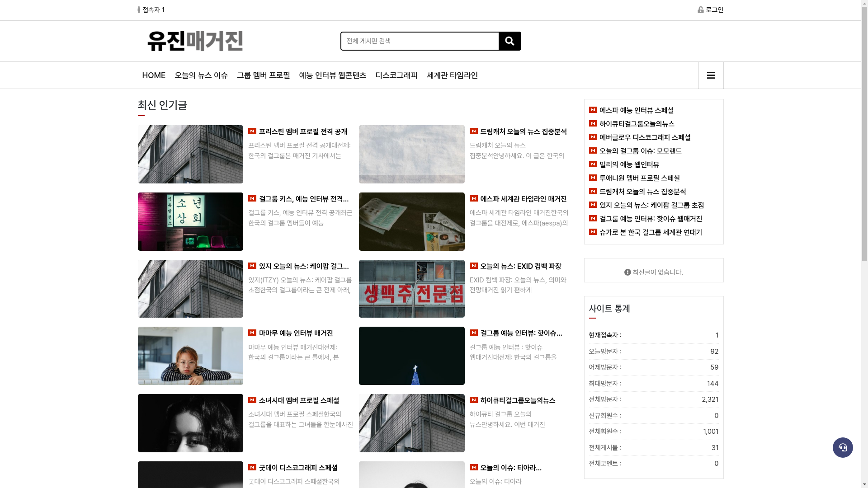Open the 세계관 타임라인 menu
Screen dimensions: 868x488
pyautogui.click(x=452, y=75)
